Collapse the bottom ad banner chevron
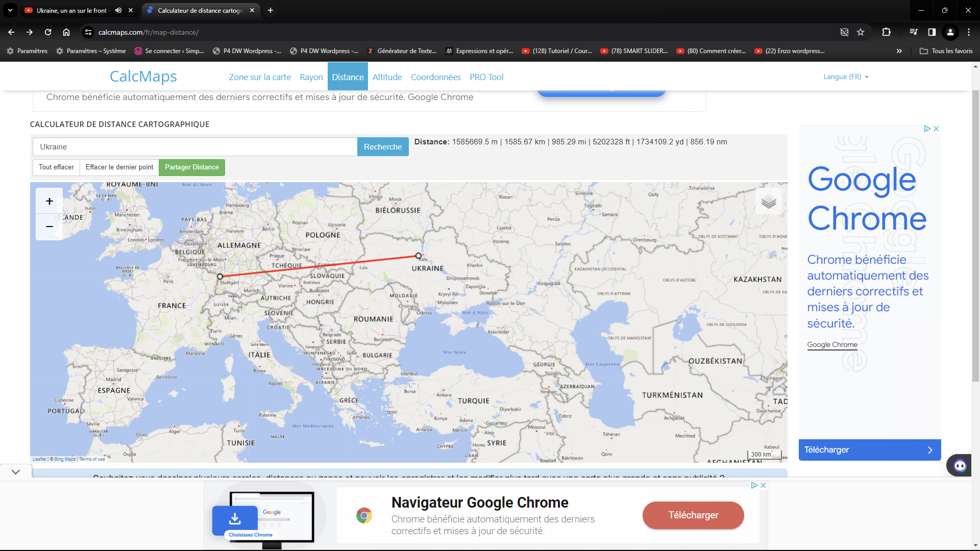Screen dimensions: 980x551 [x=16, y=472]
